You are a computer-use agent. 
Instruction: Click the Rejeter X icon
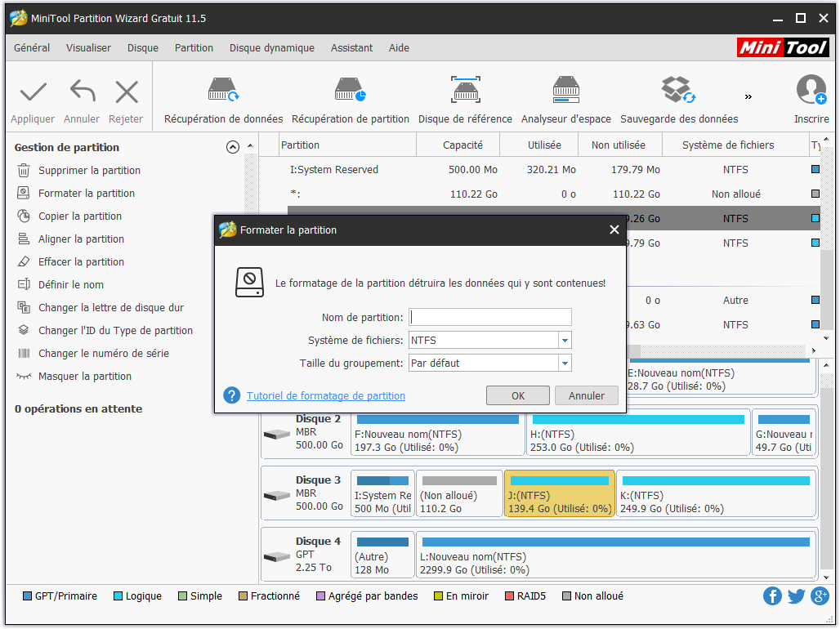coord(127,92)
